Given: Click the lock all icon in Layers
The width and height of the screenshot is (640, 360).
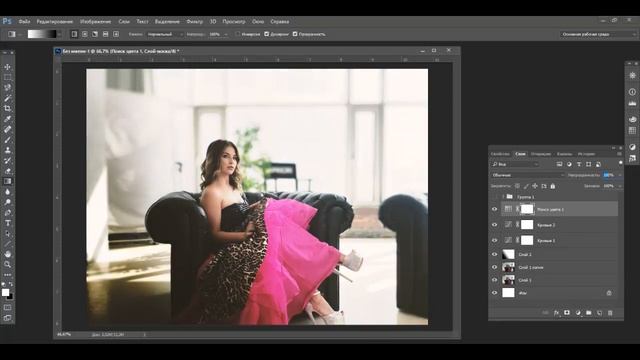Looking at the screenshot, I should (x=553, y=186).
